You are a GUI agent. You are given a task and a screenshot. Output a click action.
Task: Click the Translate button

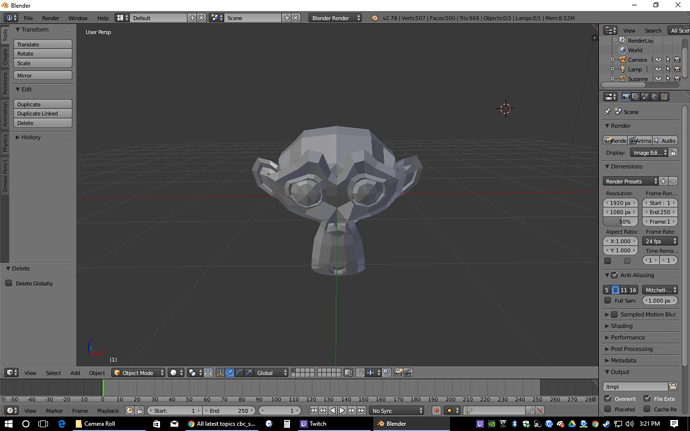[x=43, y=44]
